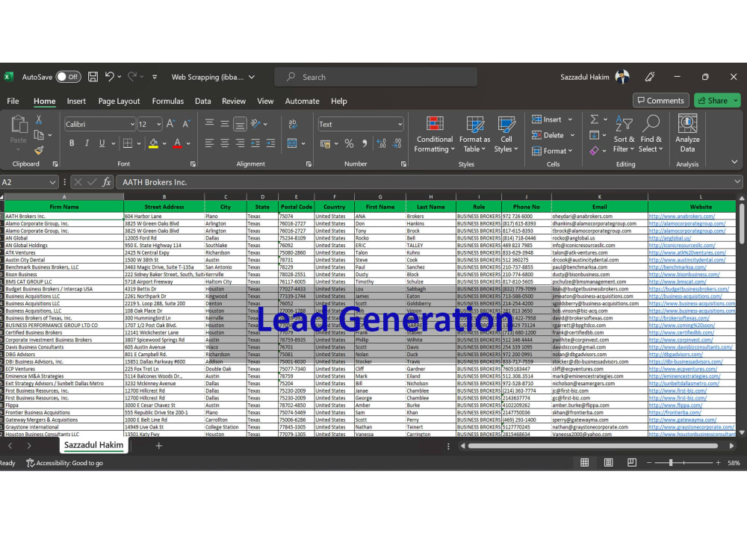747x560 pixels.
Task: Click the Wrap Text icon
Action: click(293, 124)
